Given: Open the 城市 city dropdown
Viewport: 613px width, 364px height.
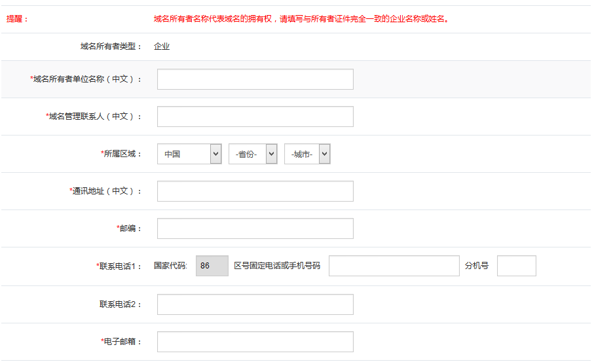Looking at the screenshot, I should pyautogui.click(x=306, y=155).
